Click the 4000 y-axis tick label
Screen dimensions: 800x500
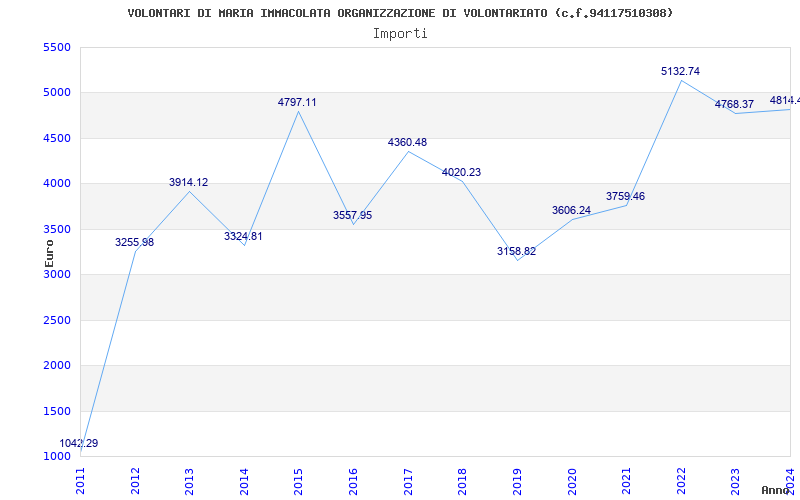pyautogui.click(x=57, y=184)
